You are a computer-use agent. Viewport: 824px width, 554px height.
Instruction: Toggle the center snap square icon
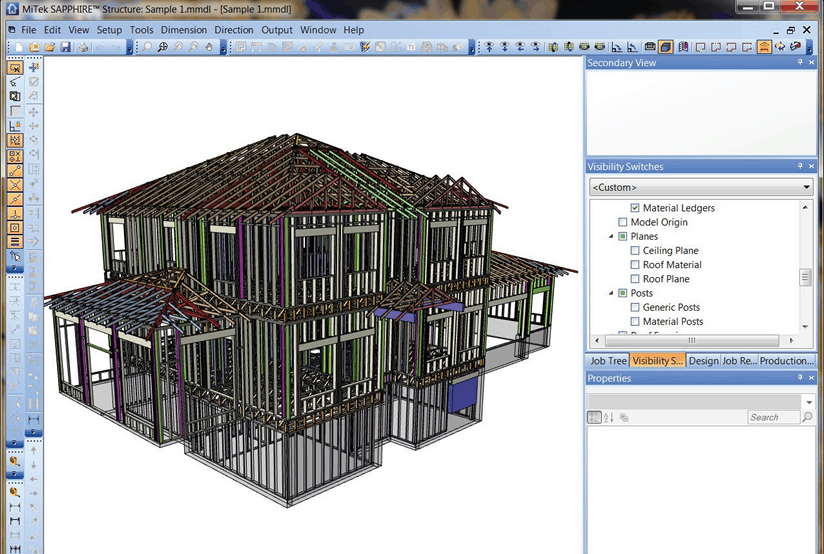click(15, 228)
